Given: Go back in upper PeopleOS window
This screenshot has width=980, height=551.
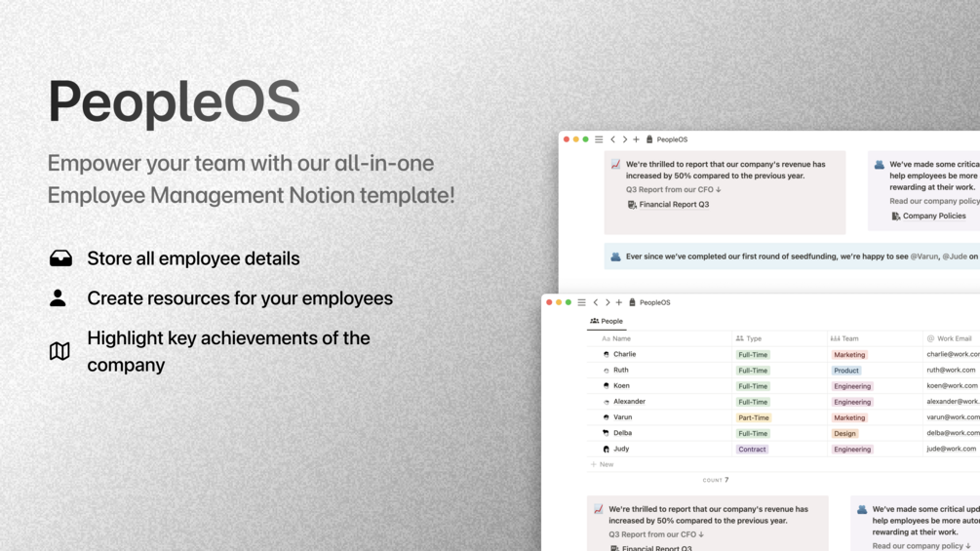Looking at the screenshot, I should tap(612, 139).
